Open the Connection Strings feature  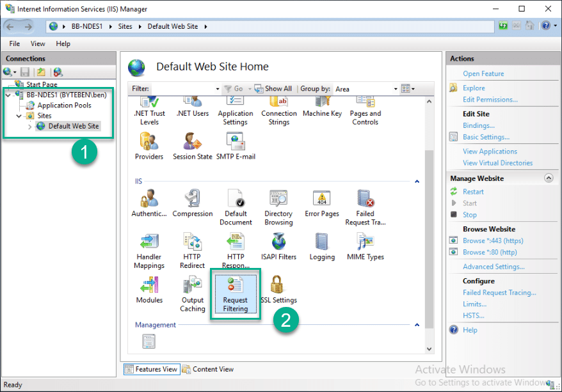tap(279, 111)
